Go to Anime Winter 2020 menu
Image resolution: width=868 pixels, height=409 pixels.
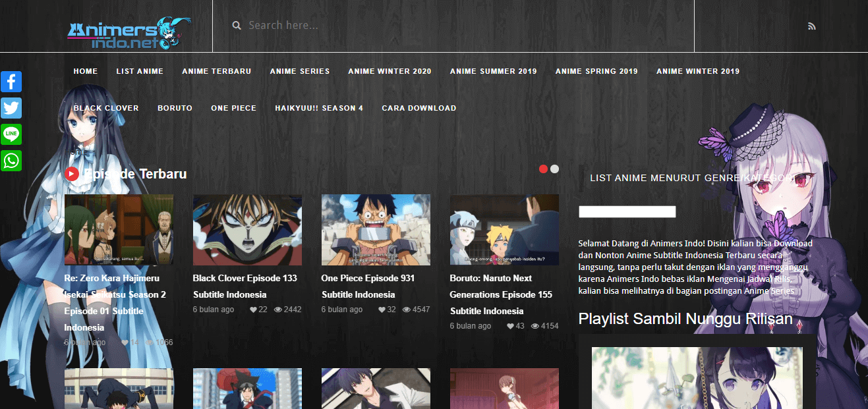(x=390, y=71)
